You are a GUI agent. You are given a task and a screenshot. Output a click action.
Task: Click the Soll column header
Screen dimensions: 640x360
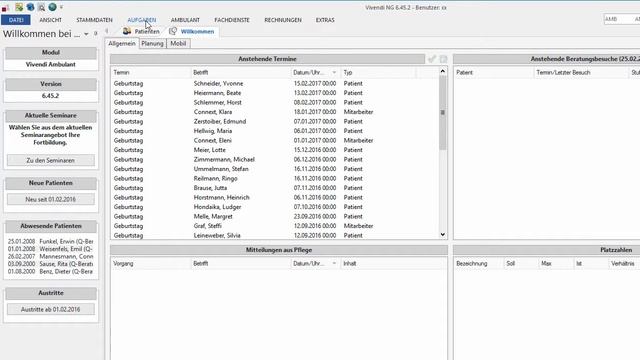click(521, 264)
